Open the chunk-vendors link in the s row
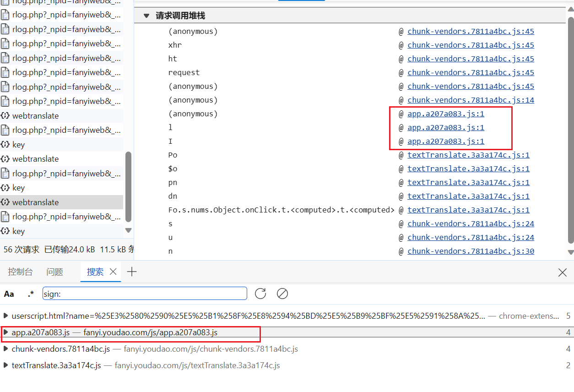The height and width of the screenshot is (392, 574). [471, 223]
